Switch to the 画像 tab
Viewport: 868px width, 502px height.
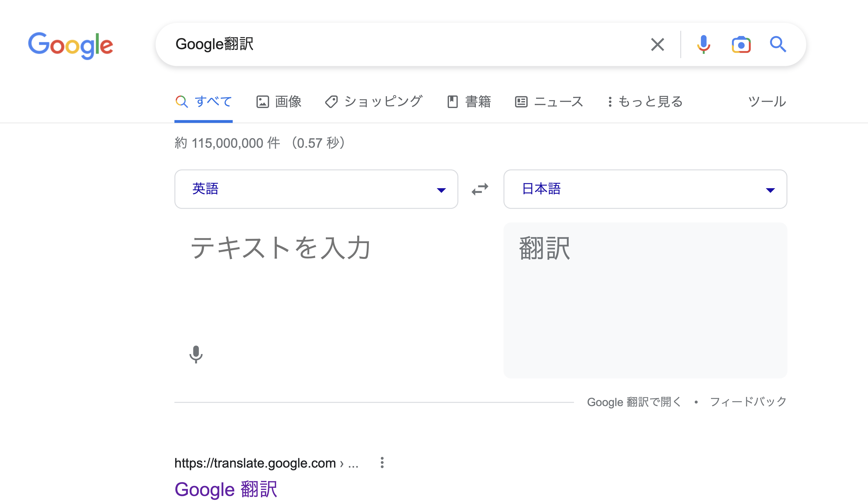[279, 102]
